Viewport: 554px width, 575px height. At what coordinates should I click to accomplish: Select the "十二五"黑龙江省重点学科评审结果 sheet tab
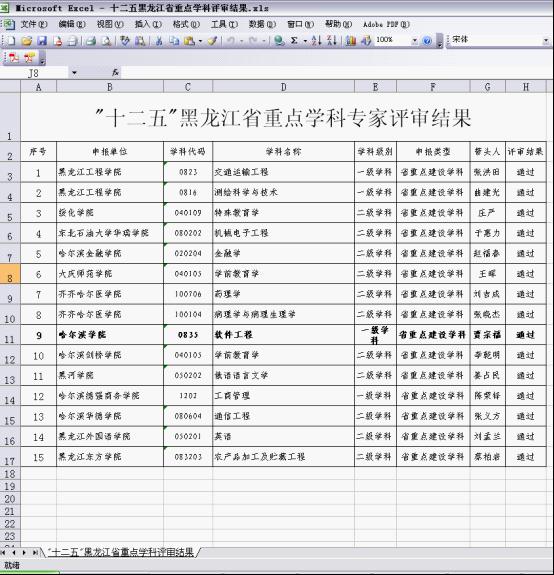(121, 552)
